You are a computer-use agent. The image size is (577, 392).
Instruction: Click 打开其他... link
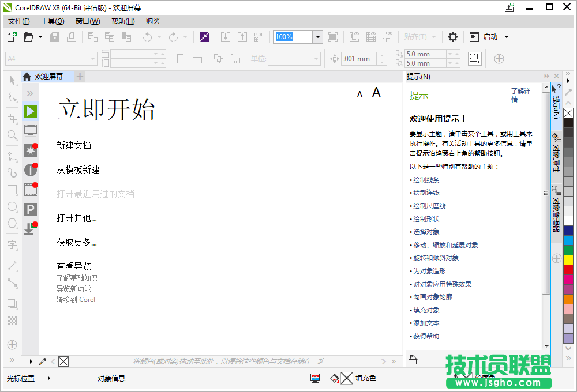77,218
